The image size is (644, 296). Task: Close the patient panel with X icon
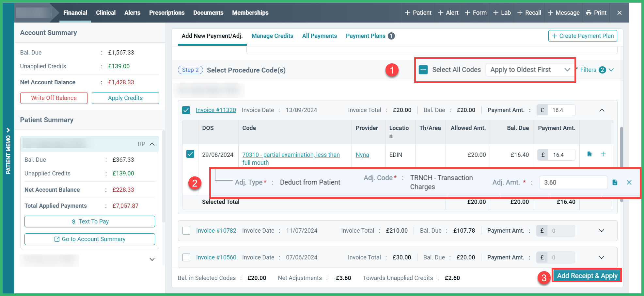tap(620, 13)
